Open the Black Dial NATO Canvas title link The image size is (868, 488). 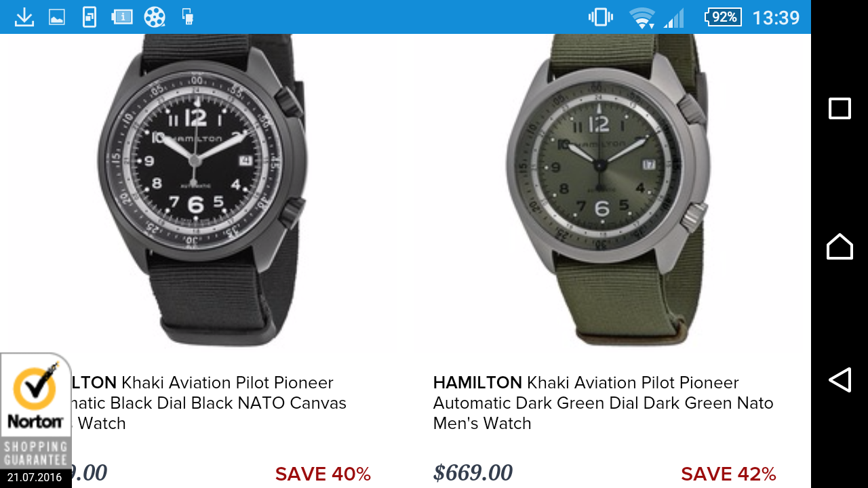point(203,403)
